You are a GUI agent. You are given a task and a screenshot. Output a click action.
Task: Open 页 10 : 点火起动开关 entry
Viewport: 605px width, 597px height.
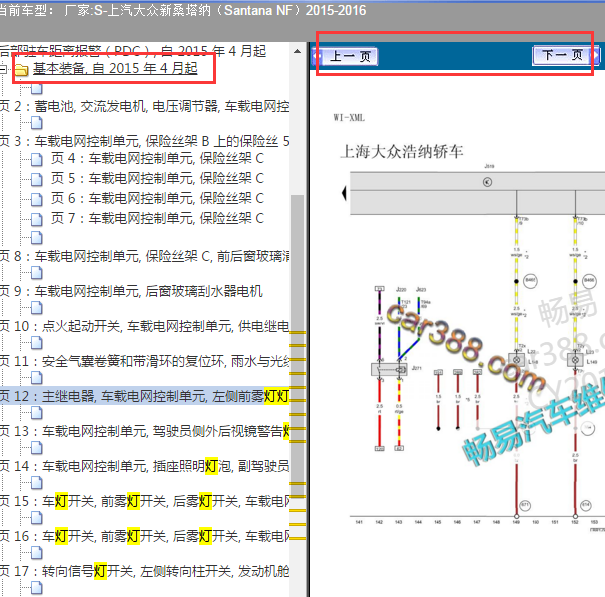pos(144,326)
